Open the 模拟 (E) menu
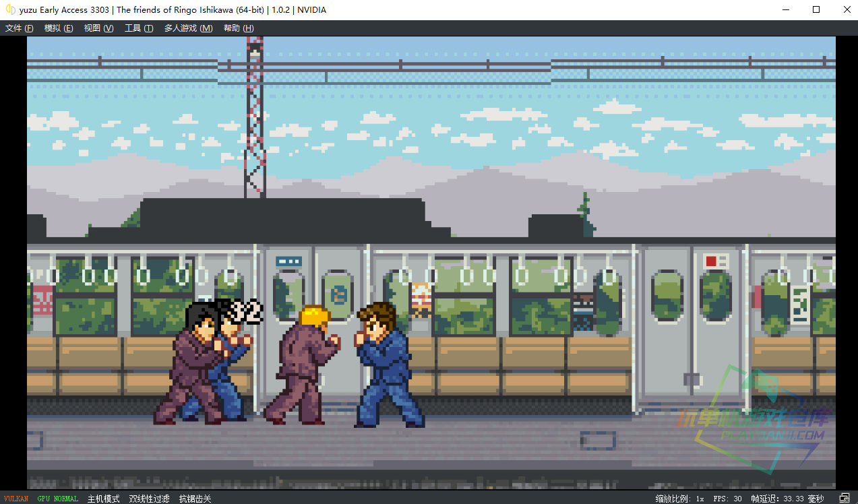The image size is (858, 504). tap(59, 28)
